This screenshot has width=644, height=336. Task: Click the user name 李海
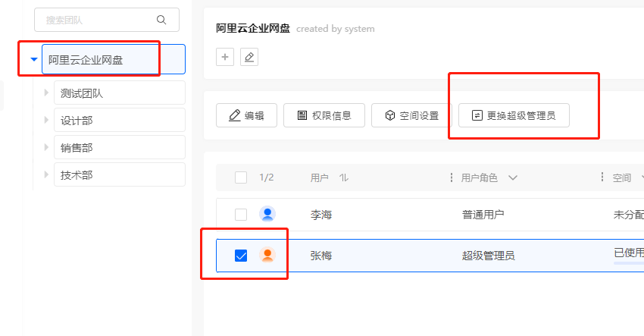pyautogui.click(x=321, y=215)
